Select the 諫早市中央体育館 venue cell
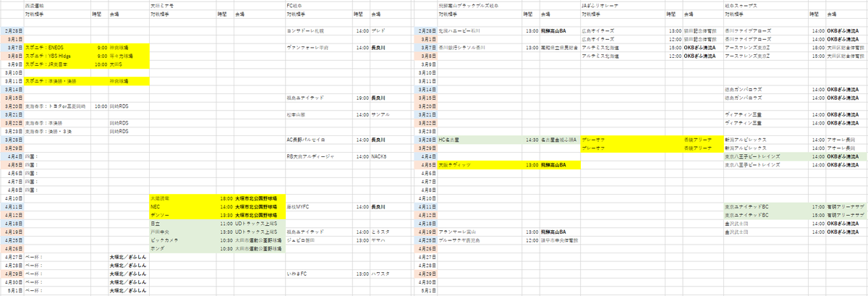 click(x=559, y=240)
